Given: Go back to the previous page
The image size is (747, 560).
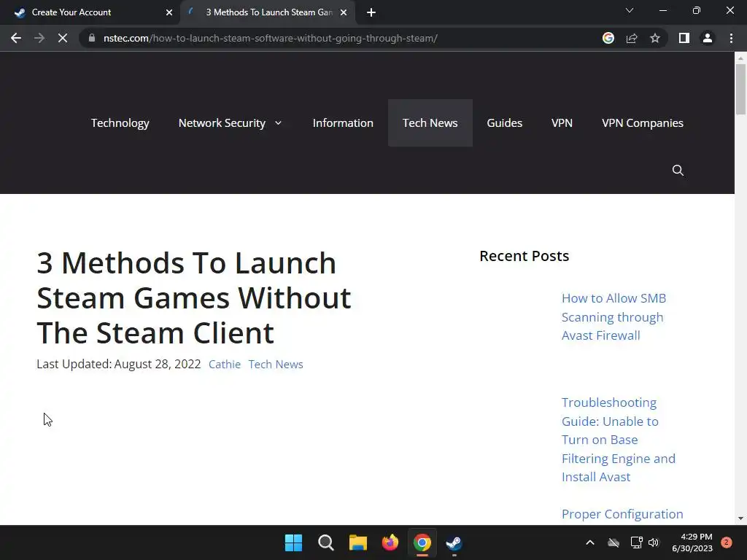Looking at the screenshot, I should click(16, 38).
